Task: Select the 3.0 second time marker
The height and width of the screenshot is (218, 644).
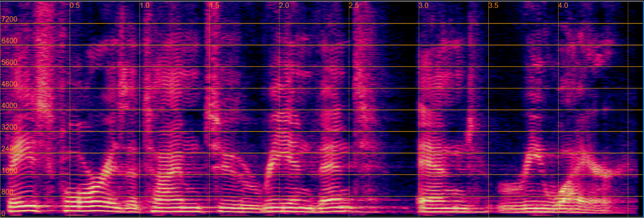Action: pos(424,5)
